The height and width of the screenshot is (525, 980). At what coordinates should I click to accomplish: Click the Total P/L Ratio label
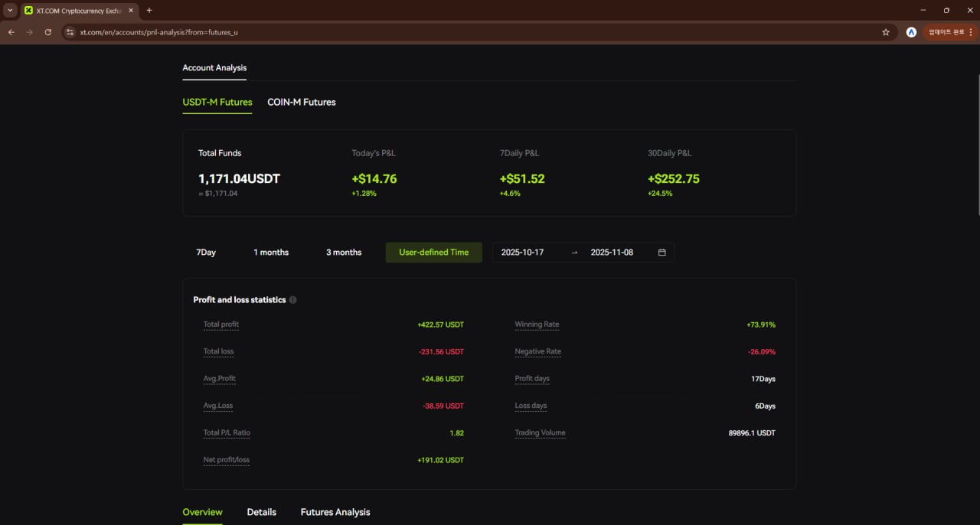pyautogui.click(x=227, y=433)
